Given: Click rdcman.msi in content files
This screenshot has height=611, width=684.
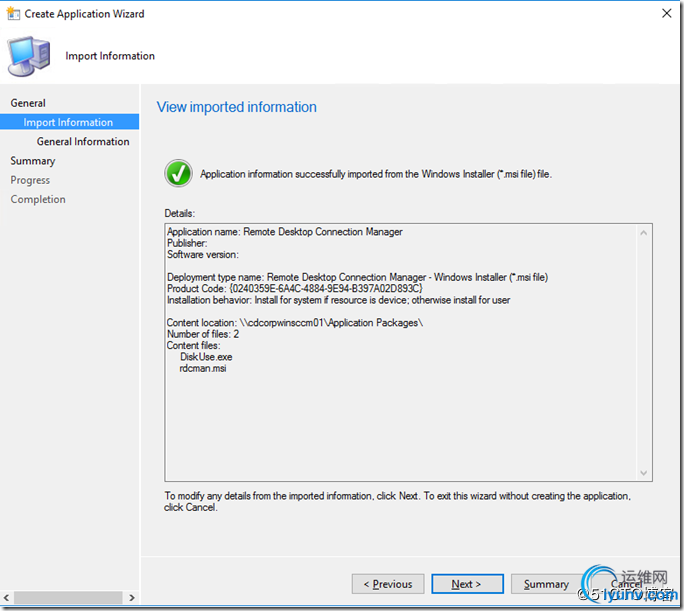Looking at the screenshot, I should point(203,368).
